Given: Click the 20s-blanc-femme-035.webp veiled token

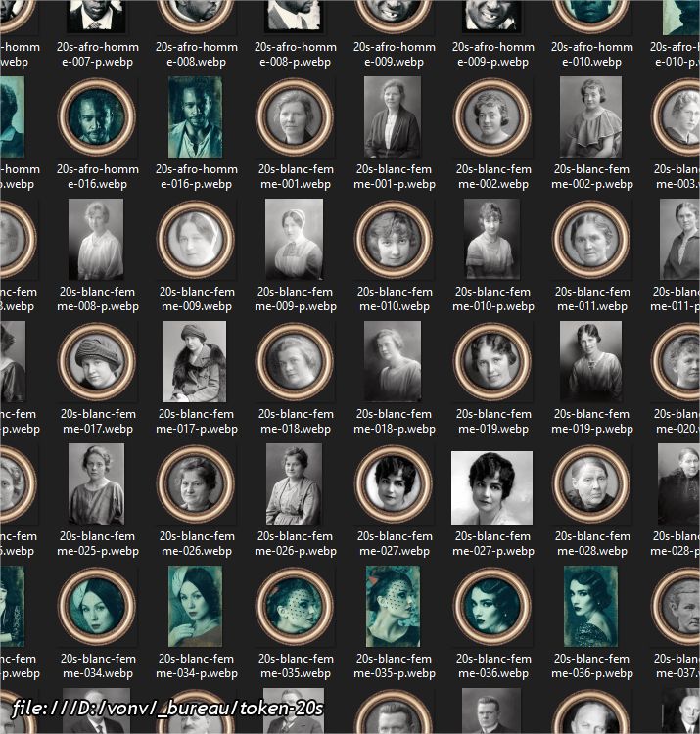Looking at the screenshot, I should [x=295, y=606].
